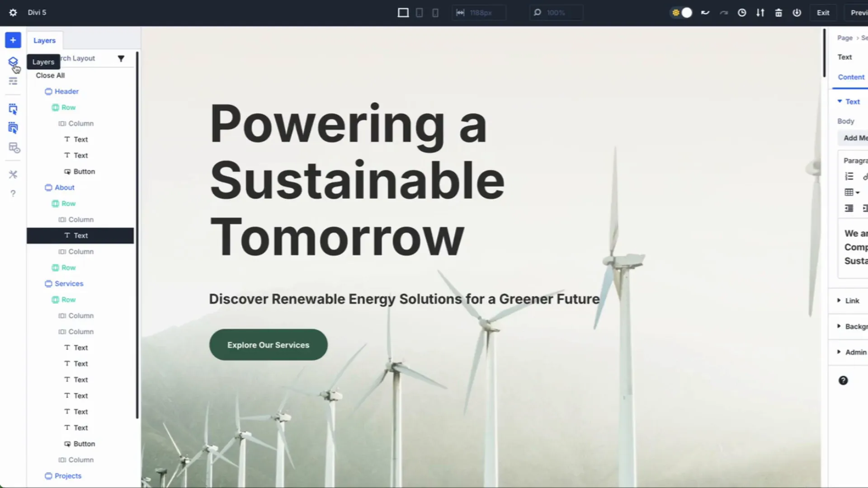This screenshot has height=488, width=868.
Task: Expand the Link options group
Action: (852, 300)
